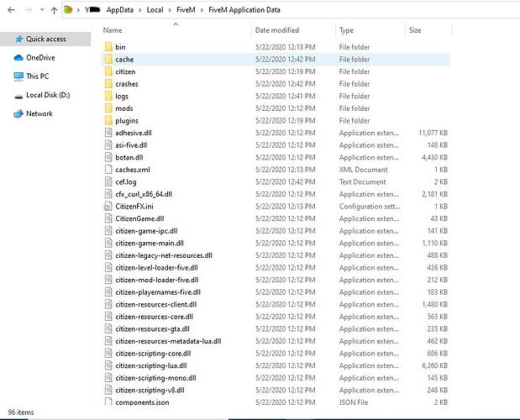Click 12:41 PM date of logs folder
Image resolution: width=520 pixels, height=420 pixels.
tap(286, 96)
